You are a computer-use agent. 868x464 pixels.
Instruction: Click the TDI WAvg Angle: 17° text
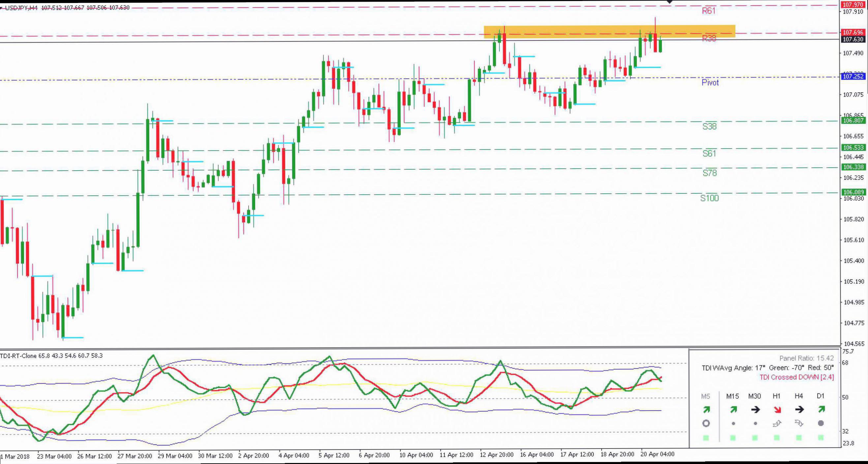733,368
